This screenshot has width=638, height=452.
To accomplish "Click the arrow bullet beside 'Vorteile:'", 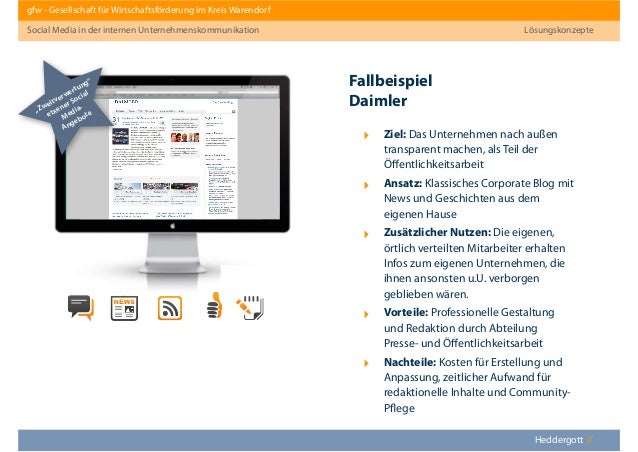I will click(366, 314).
